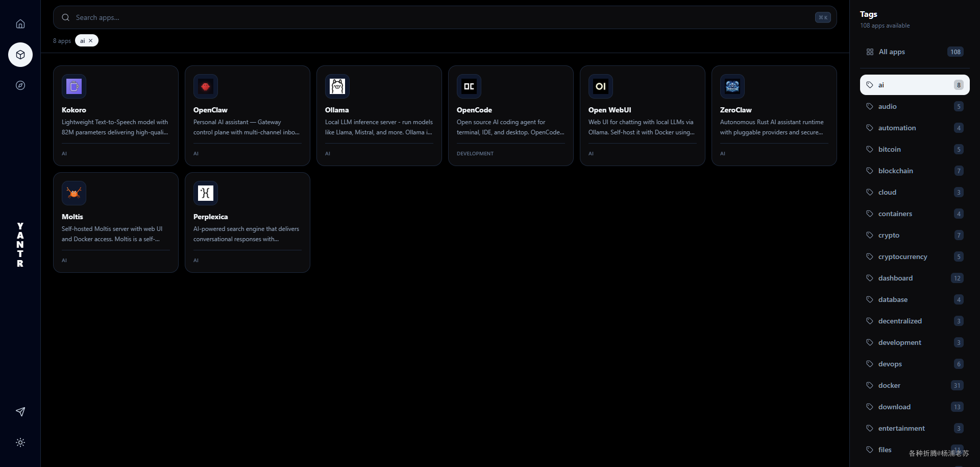980x467 pixels.
Task: Click the Moltis card description text
Action: click(112, 234)
